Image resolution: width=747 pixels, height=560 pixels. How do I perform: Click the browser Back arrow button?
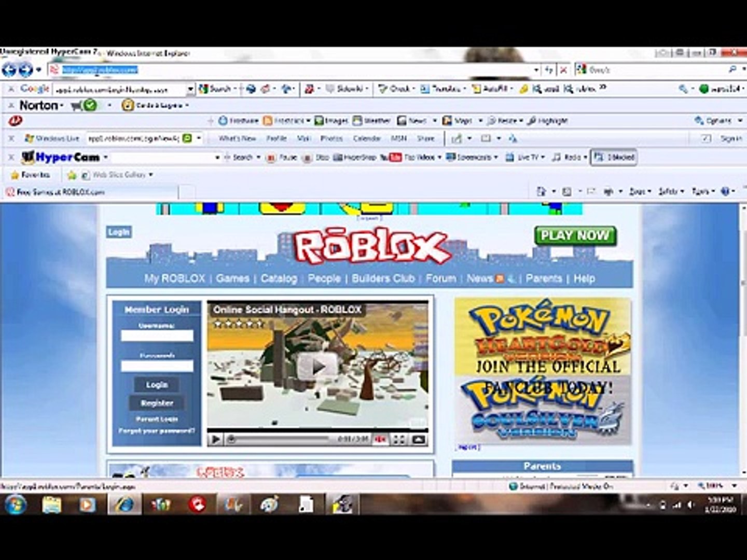(9, 69)
